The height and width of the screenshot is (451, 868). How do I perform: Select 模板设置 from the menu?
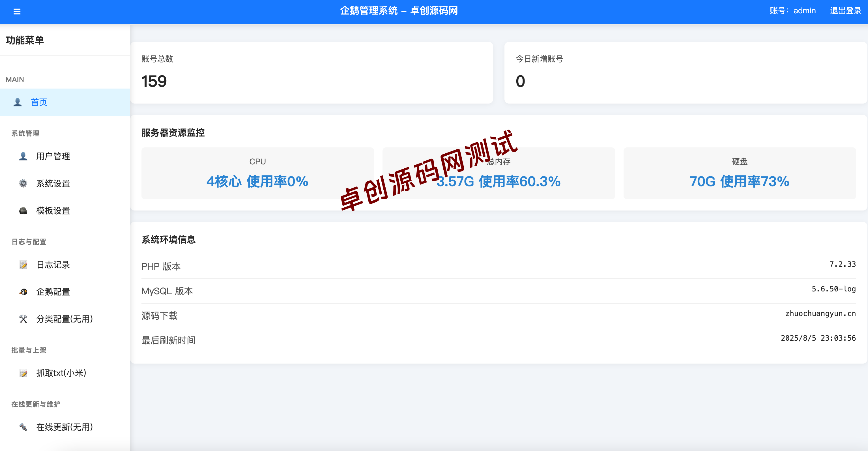click(65, 211)
